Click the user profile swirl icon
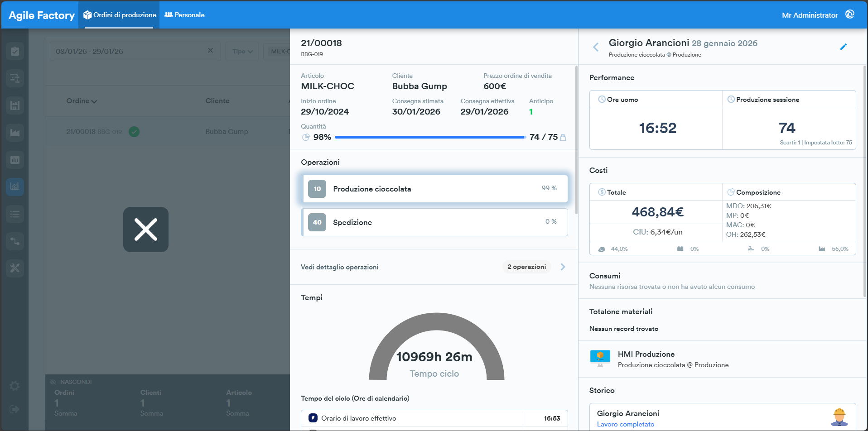This screenshot has width=868, height=431. tap(850, 14)
